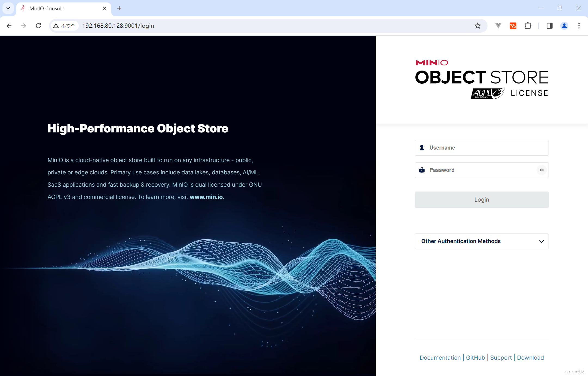Click the gray V extension icon

coord(498,26)
